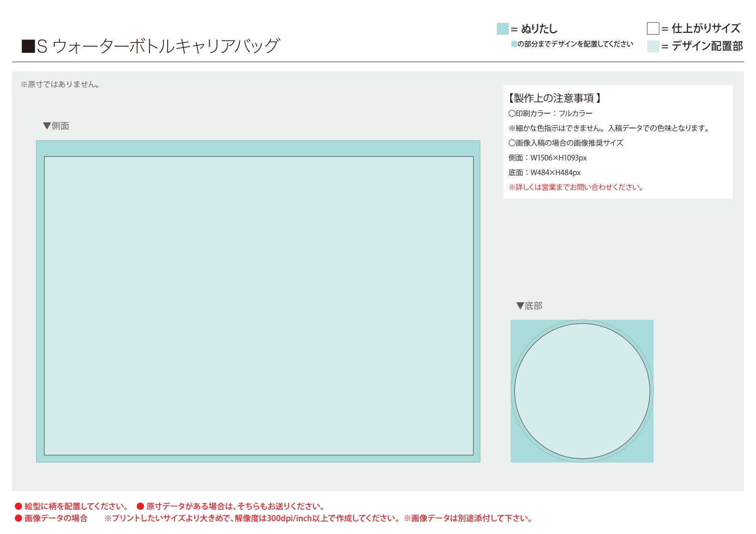Click the line '〇画像入稿の場合の画像推奨サイズ'
This screenshot has height=534, width=756.
pyautogui.click(x=566, y=143)
